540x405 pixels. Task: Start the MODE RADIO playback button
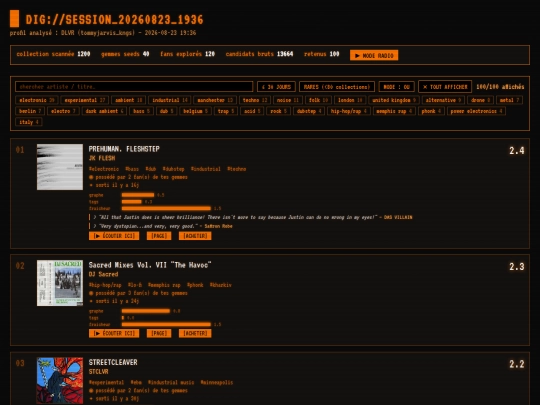pyautogui.click(x=374, y=55)
